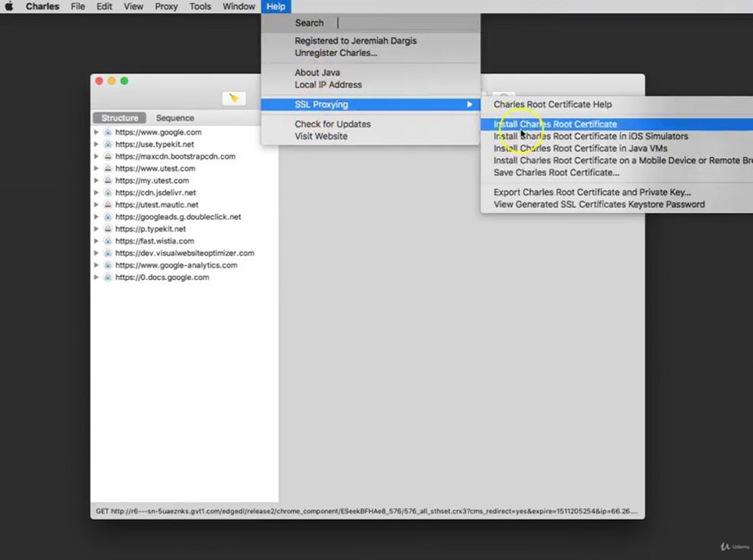Viewport: 753px width, 560px height.
Task: Open the Charles application menu
Action: point(43,6)
